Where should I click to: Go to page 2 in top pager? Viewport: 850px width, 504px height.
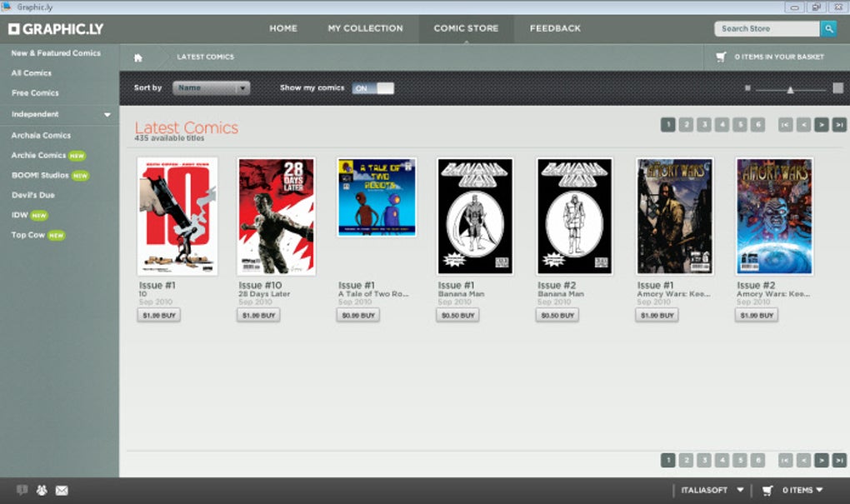point(687,125)
